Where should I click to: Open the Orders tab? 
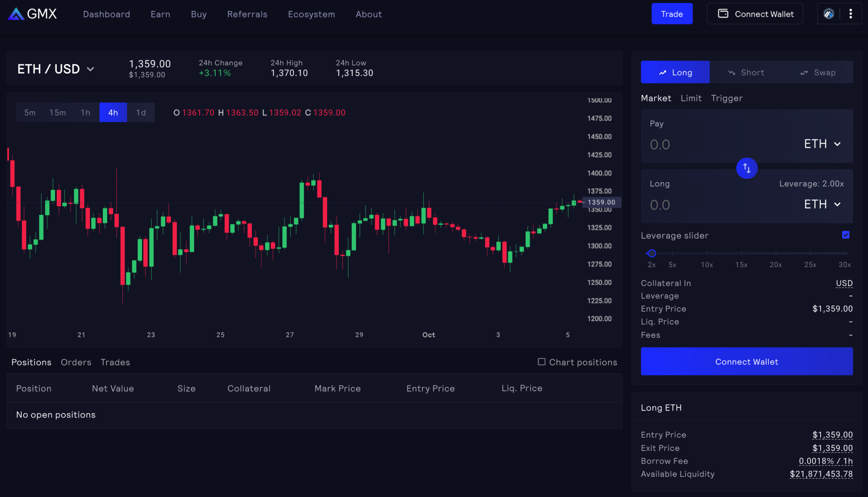point(76,362)
